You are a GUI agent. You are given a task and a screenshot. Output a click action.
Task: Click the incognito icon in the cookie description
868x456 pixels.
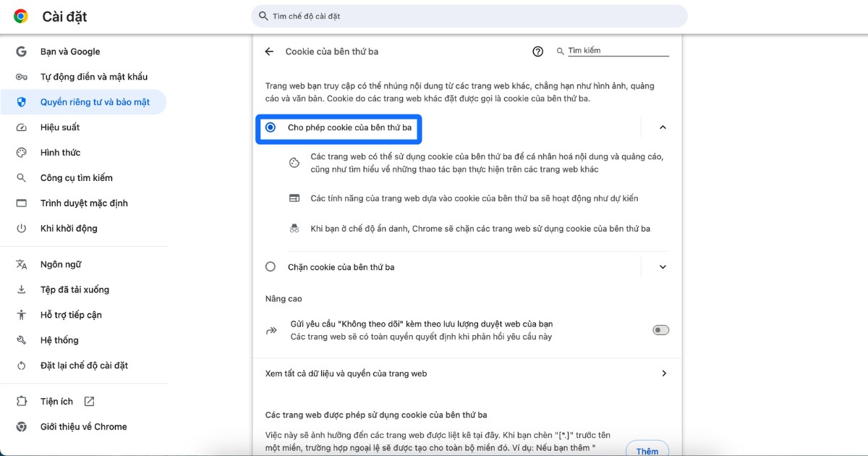pyautogui.click(x=294, y=228)
